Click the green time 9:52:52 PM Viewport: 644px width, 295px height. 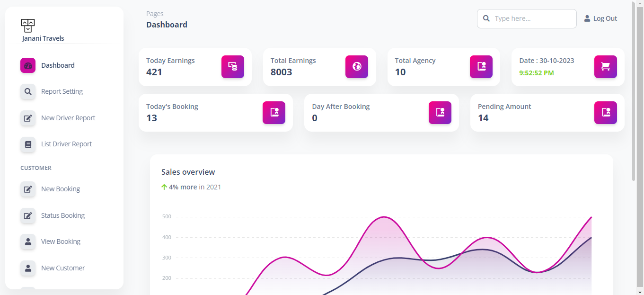point(537,73)
